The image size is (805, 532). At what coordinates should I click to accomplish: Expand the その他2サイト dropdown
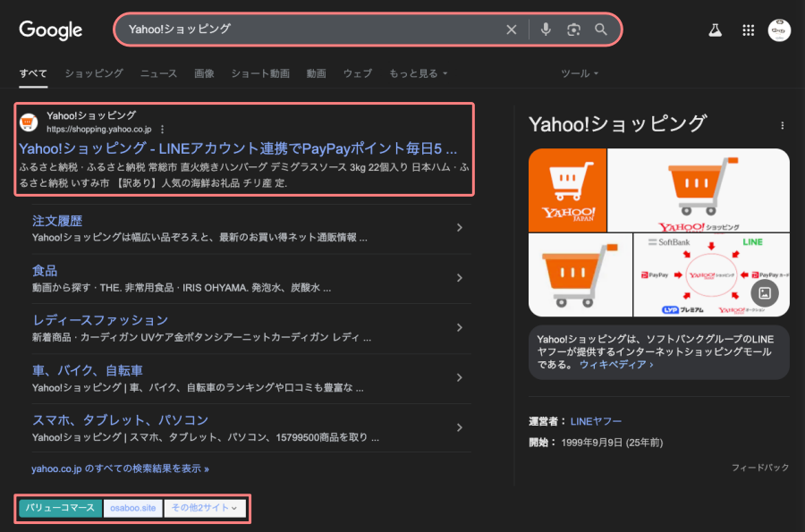[x=205, y=508]
